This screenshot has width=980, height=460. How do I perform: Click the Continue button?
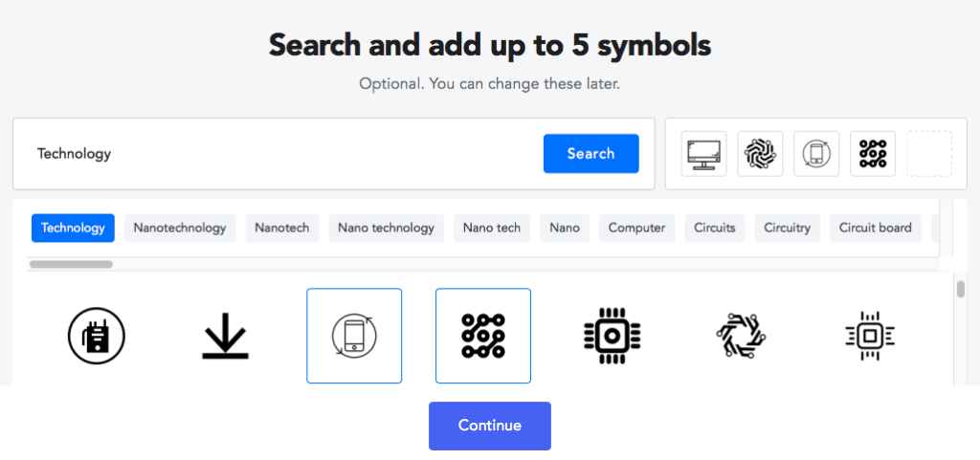click(x=490, y=426)
